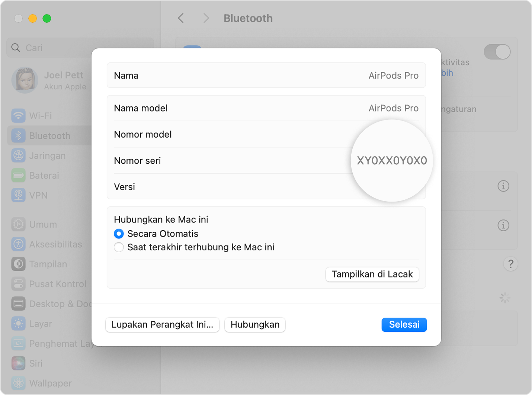
Task: Open Jaringan settings in the sidebar
Action: 47,155
